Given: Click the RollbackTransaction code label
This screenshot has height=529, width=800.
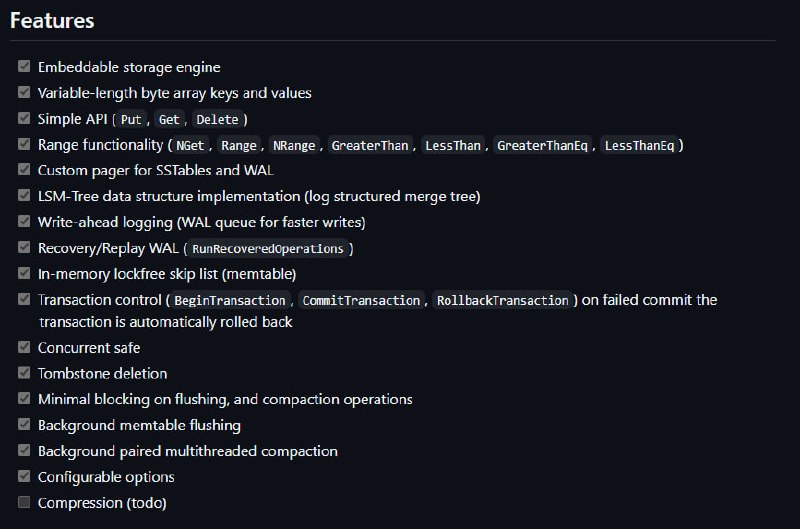Looking at the screenshot, I should coord(503,300).
